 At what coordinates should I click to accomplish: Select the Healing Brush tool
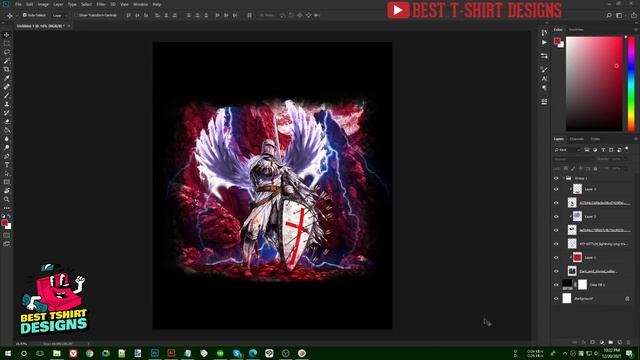click(7, 87)
